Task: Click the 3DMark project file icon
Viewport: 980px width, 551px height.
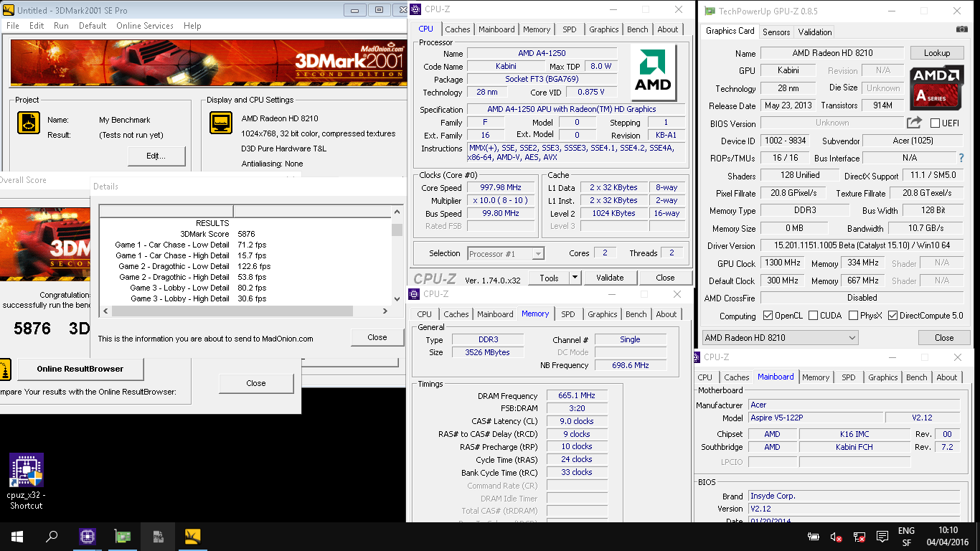Action: coord(29,123)
